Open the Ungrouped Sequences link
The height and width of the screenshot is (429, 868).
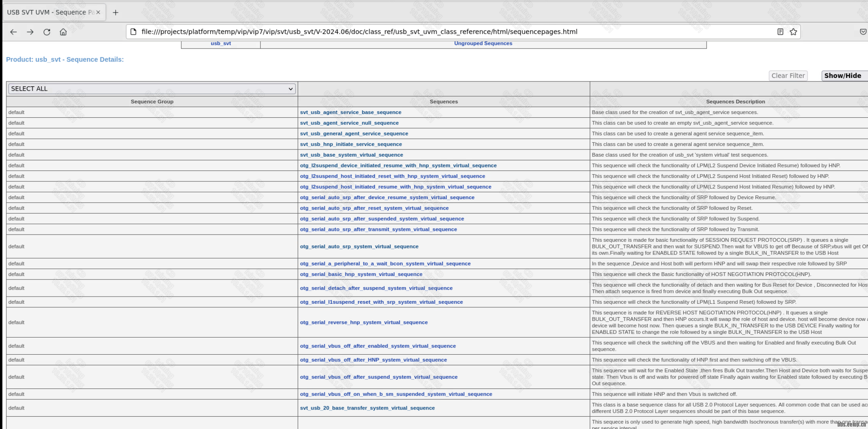483,43
